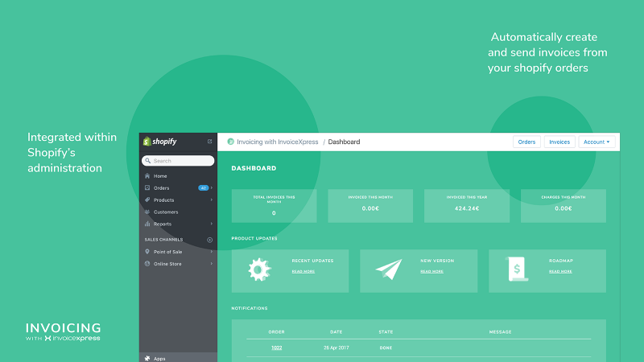
Task: Click the Customers people icon
Action: pyautogui.click(x=147, y=212)
